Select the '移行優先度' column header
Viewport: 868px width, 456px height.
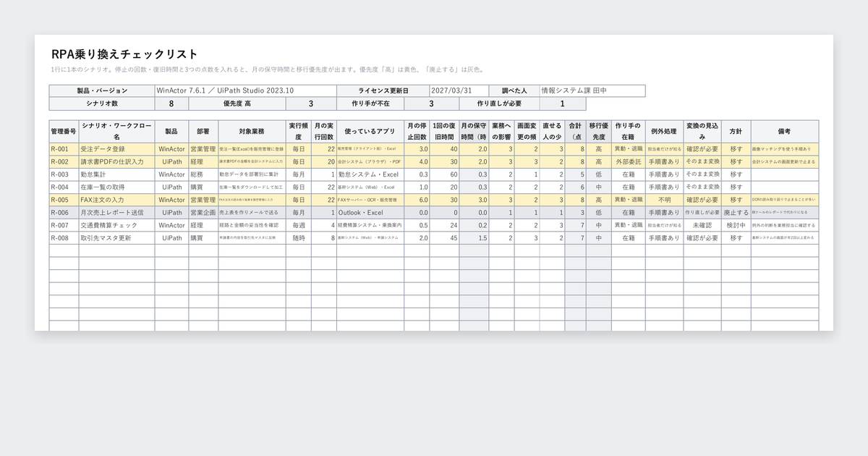pos(599,132)
